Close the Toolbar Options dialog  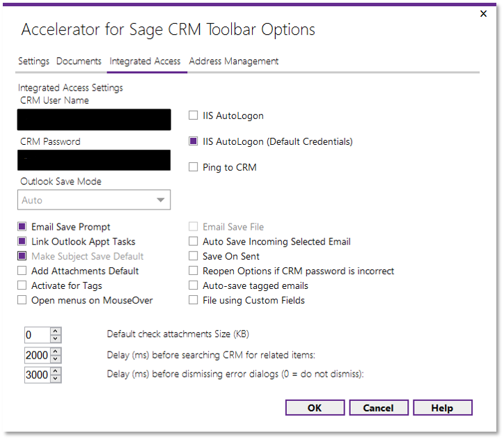[x=483, y=14]
